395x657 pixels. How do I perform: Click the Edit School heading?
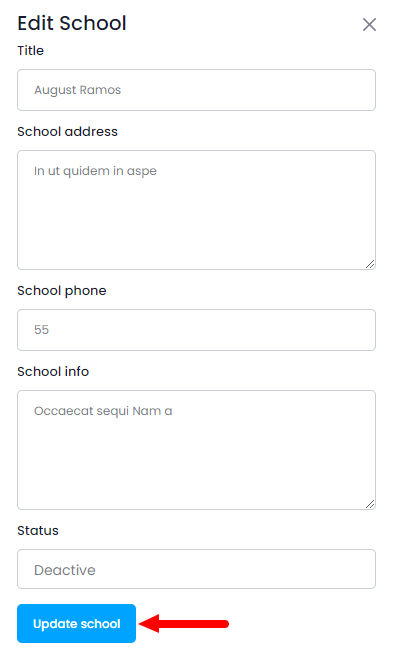72,23
